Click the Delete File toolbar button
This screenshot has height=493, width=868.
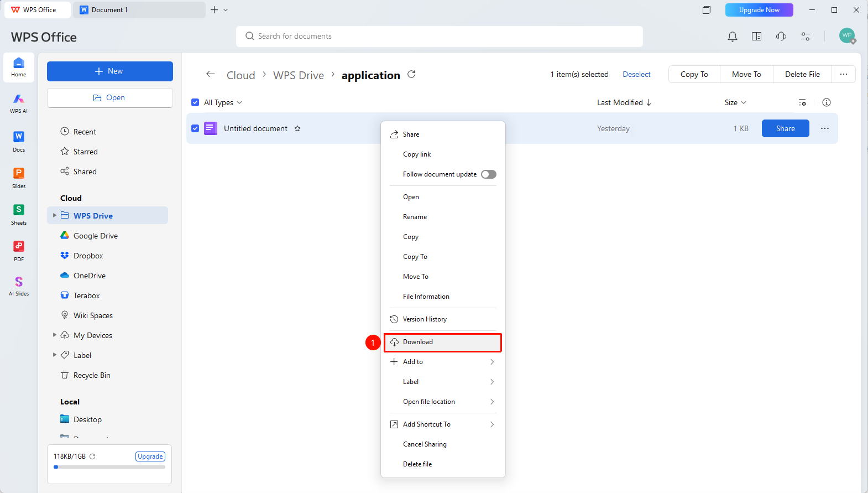(x=802, y=74)
